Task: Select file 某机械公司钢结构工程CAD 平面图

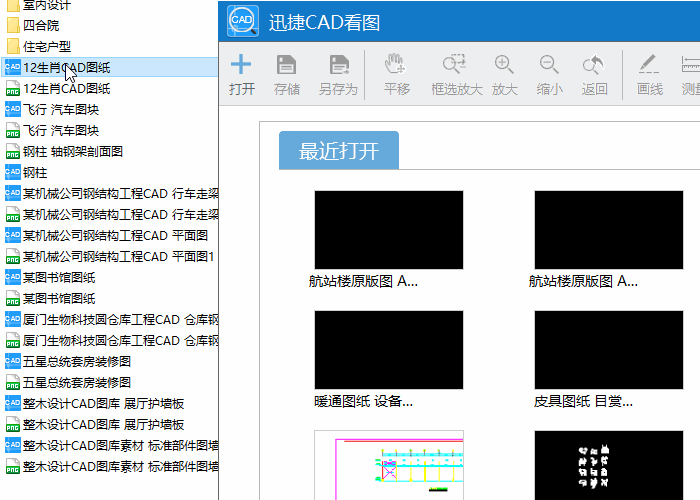Action: point(106,235)
